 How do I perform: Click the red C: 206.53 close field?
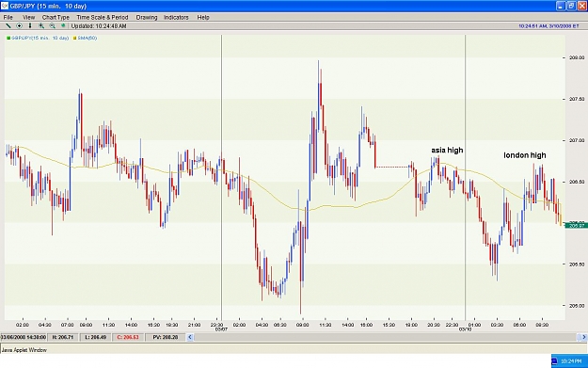tap(128, 337)
